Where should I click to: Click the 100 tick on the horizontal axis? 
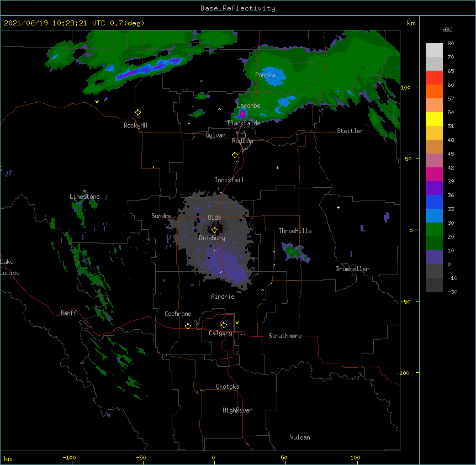pos(355,457)
